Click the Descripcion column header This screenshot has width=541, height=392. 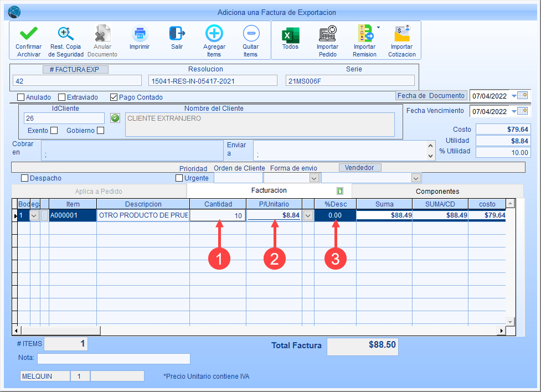point(143,204)
